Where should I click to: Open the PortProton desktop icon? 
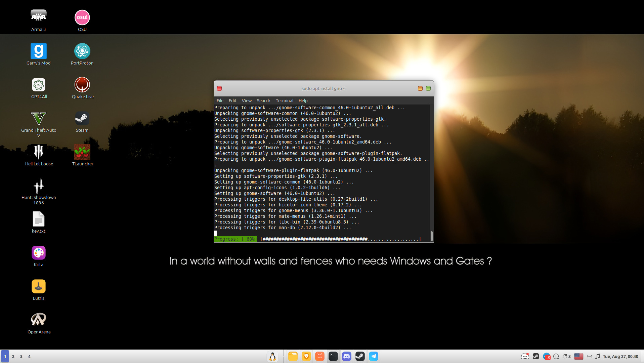[x=82, y=51]
